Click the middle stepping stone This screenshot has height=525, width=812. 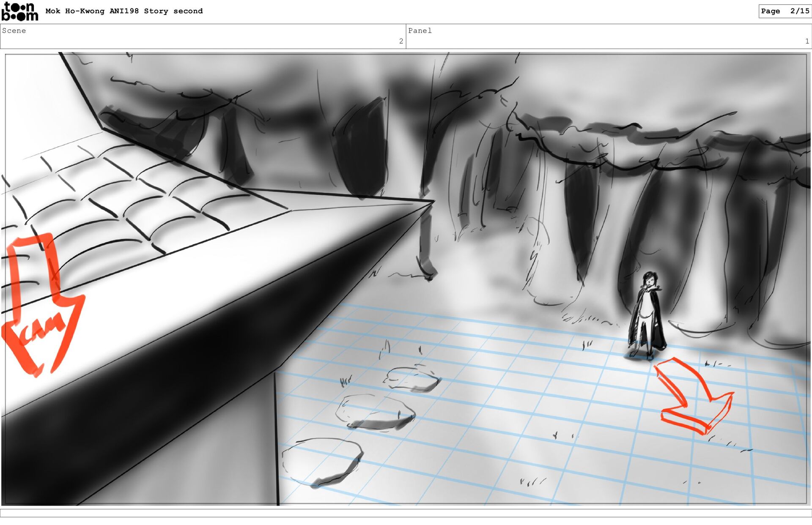click(x=375, y=412)
